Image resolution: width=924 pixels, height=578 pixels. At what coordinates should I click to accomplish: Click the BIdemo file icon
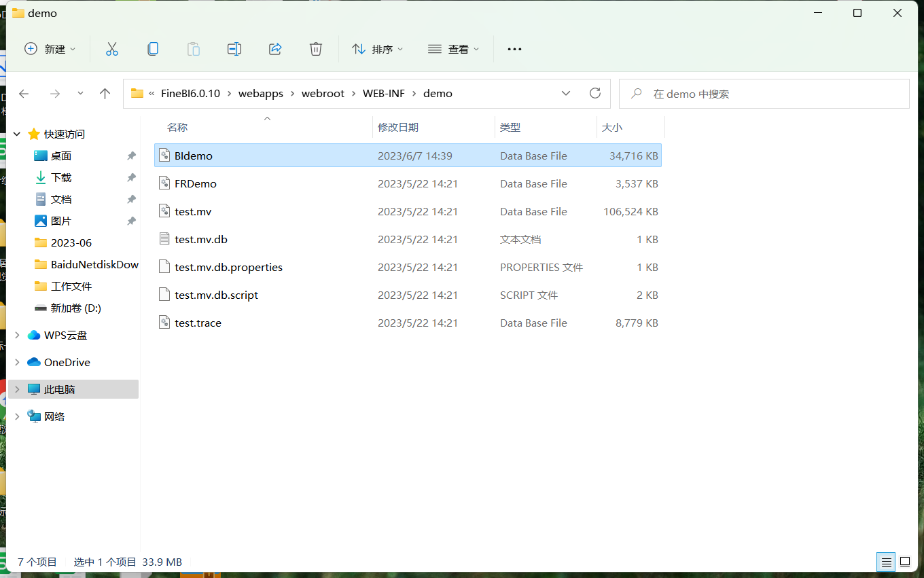(164, 156)
